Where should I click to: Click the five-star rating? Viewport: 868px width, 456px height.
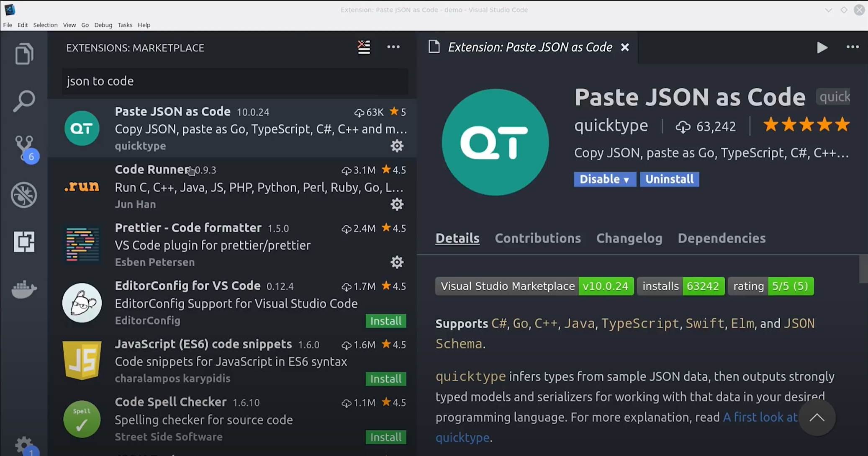tap(806, 125)
